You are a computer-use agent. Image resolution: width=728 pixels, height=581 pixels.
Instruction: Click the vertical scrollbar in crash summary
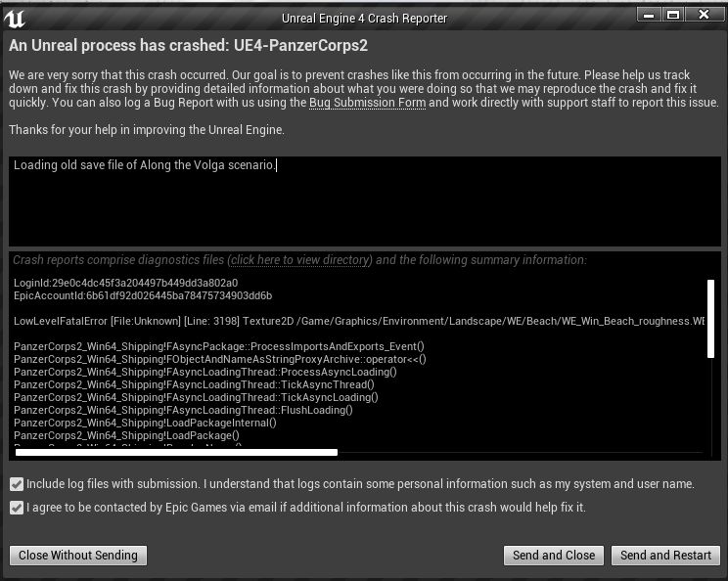tap(710, 319)
